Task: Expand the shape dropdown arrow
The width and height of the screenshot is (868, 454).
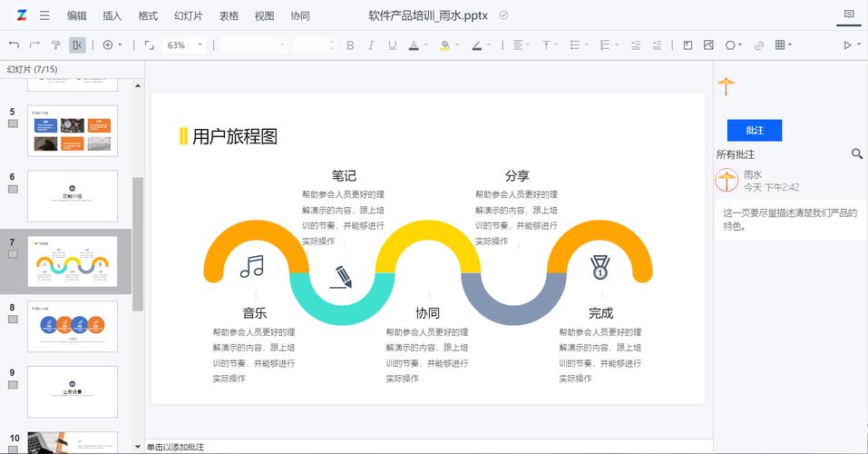Action: pos(740,44)
